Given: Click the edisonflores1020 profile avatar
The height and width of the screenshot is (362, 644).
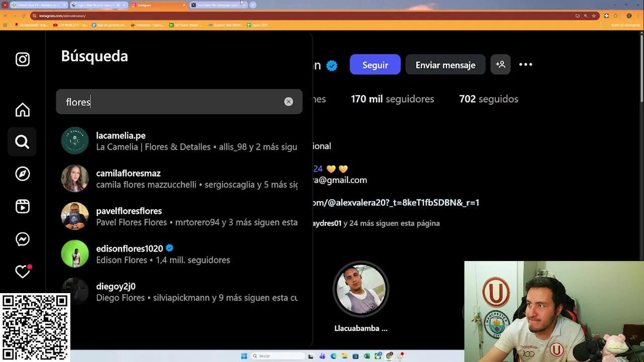Looking at the screenshot, I should [74, 254].
